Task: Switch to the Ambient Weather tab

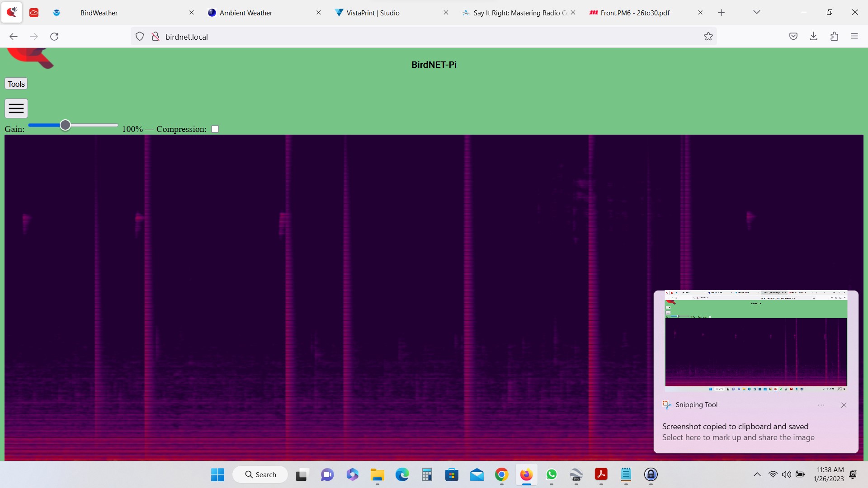Action: point(246,13)
